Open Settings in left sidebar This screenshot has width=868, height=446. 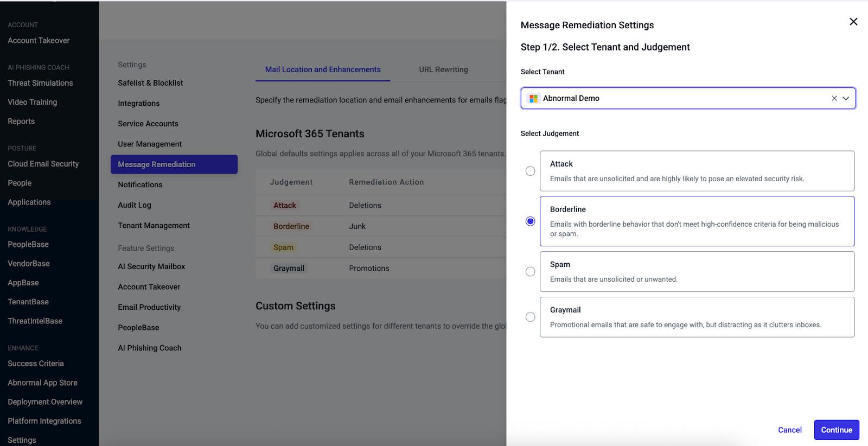22,440
